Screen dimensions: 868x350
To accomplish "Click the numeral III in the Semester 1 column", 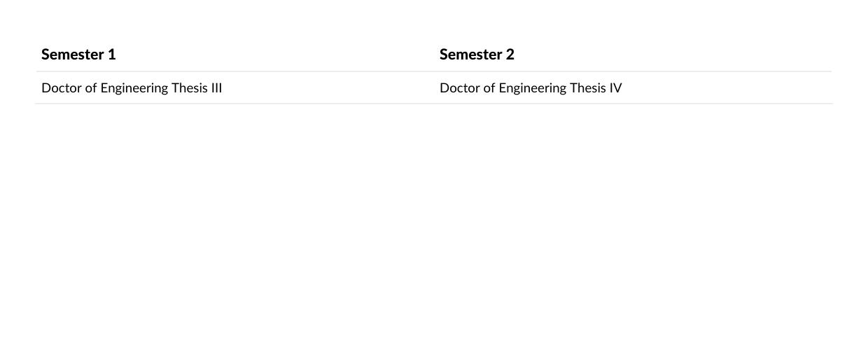I will click(x=216, y=88).
